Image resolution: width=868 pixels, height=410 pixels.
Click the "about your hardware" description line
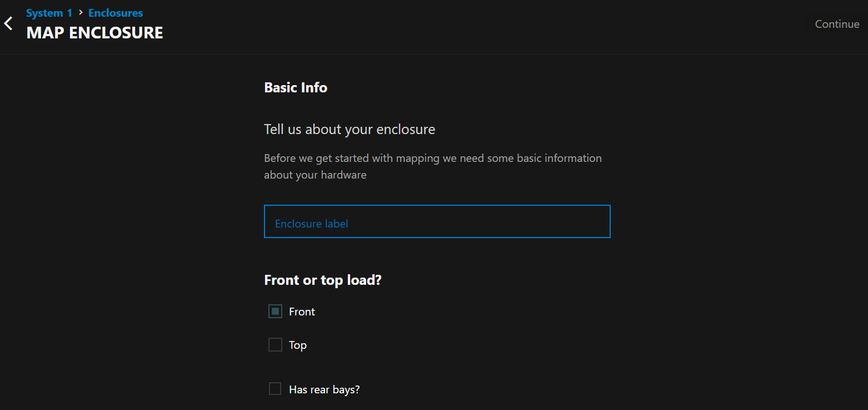pos(315,175)
